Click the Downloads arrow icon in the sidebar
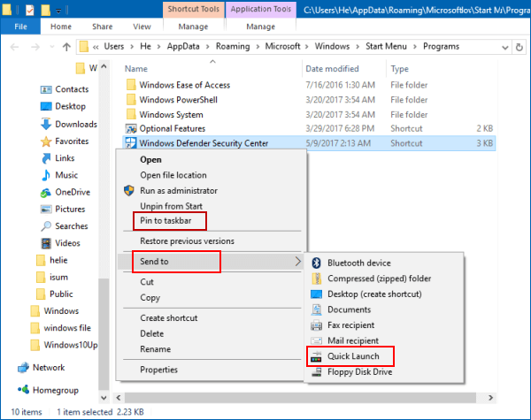The height and width of the screenshot is (420, 531). pyautogui.click(x=46, y=124)
